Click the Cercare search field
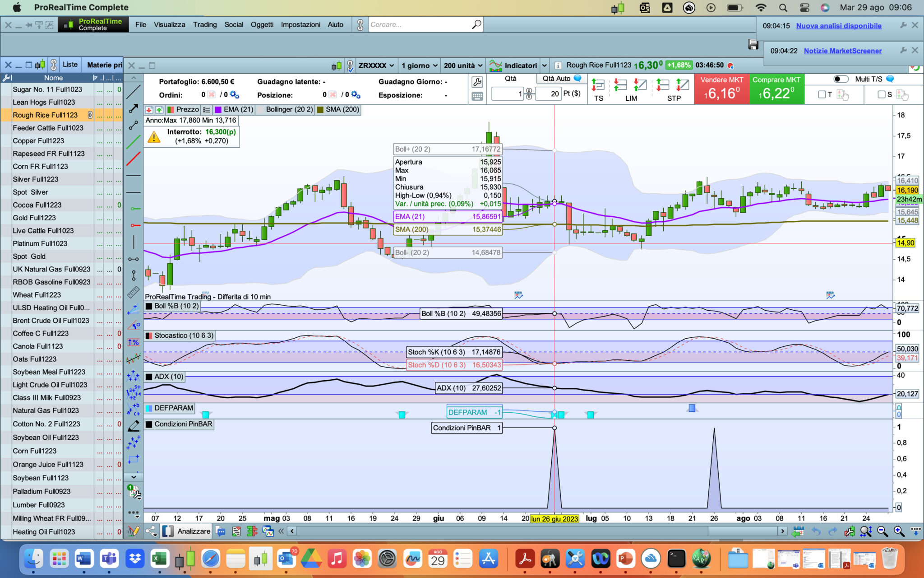The width and height of the screenshot is (924, 578). coord(420,24)
